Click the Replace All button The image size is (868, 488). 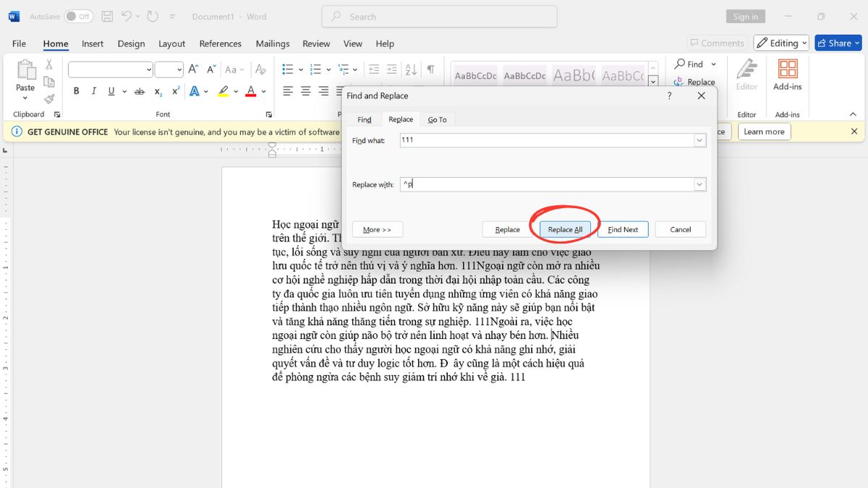(565, 229)
